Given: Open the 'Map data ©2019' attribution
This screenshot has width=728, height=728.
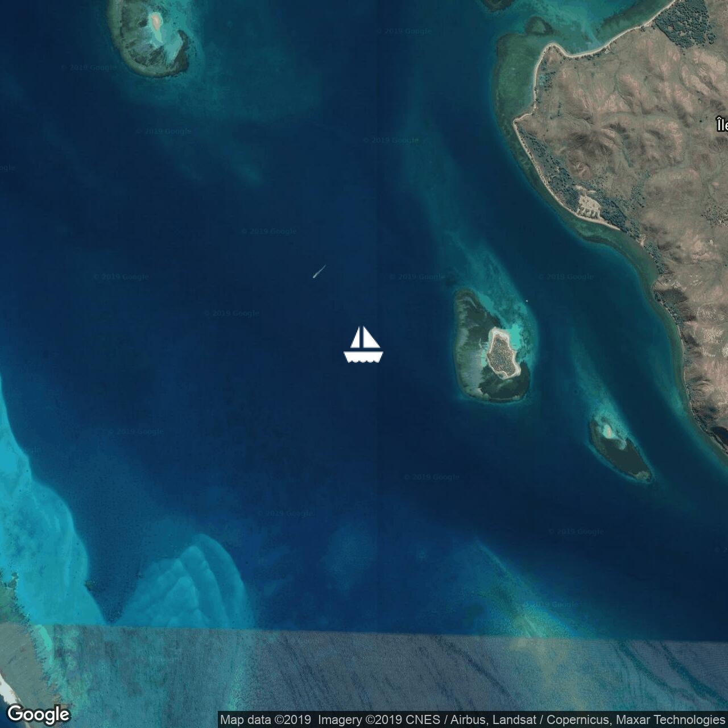Looking at the screenshot, I should (x=266, y=720).
